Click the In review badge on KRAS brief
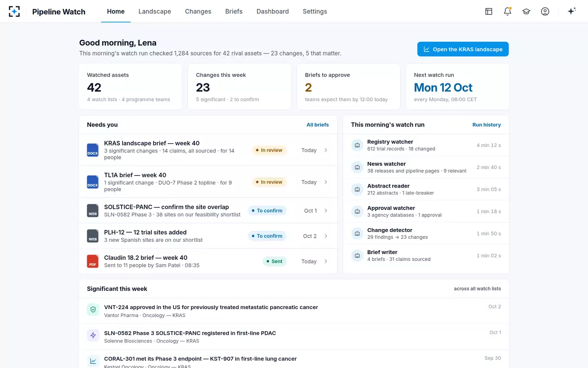 269,150
